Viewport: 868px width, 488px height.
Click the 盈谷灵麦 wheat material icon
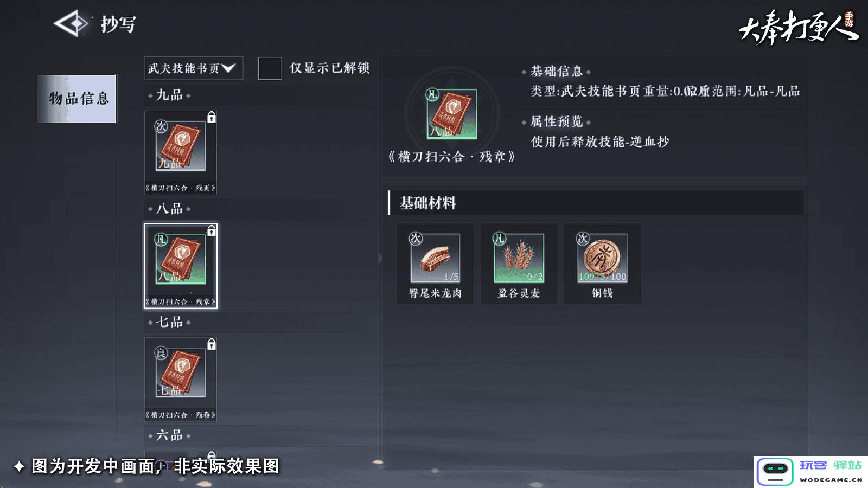[519, 258]
